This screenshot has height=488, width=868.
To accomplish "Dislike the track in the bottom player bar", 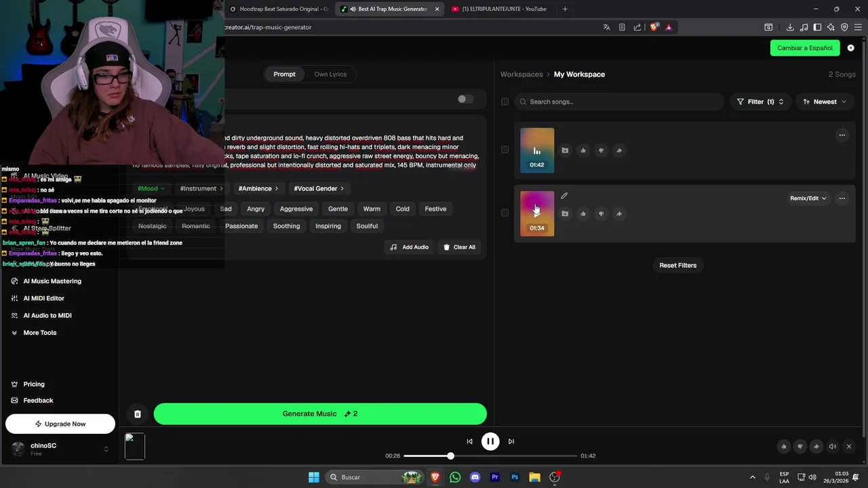I will pyautogui.click(x=800, y=446).
